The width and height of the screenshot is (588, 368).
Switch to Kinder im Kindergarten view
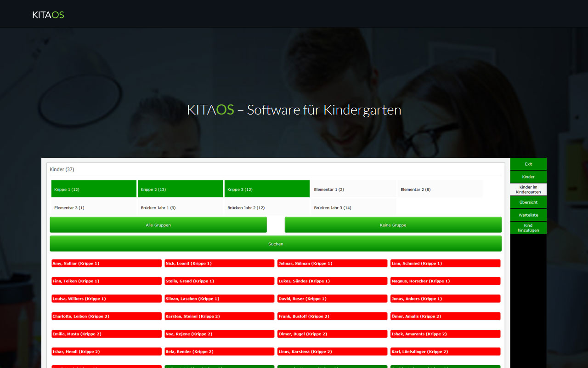(x=528, y=190)
